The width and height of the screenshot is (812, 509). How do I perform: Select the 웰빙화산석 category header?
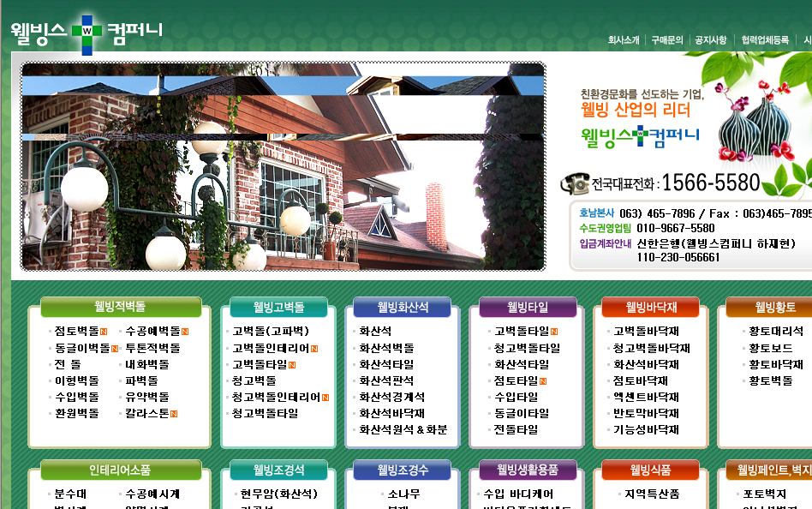click(403, 307)
